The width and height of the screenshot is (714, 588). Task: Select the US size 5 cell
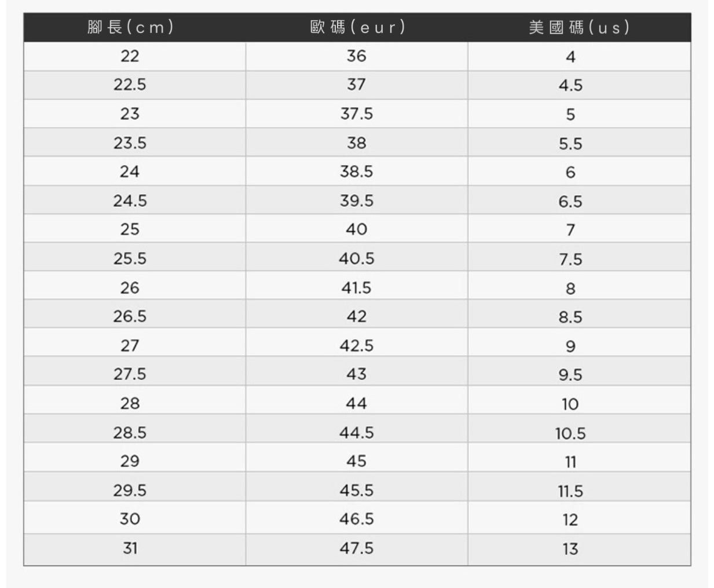(579, 114)
